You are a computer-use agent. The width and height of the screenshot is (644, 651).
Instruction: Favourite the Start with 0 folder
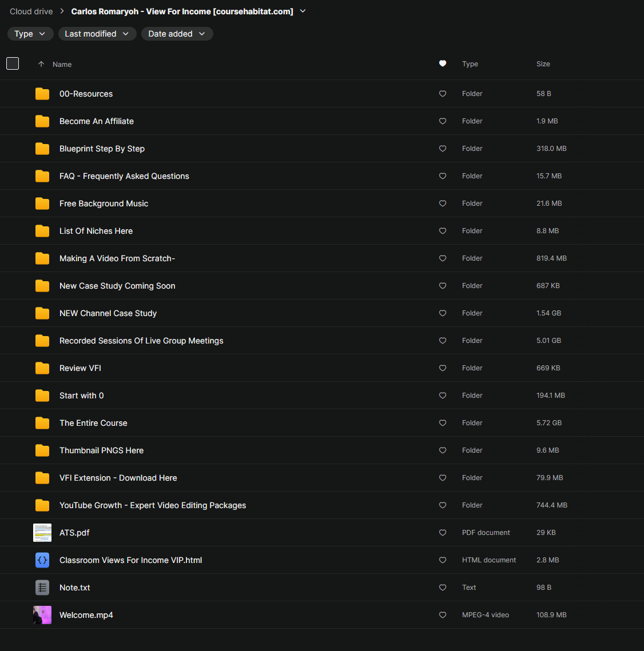(x=443, y=396)
